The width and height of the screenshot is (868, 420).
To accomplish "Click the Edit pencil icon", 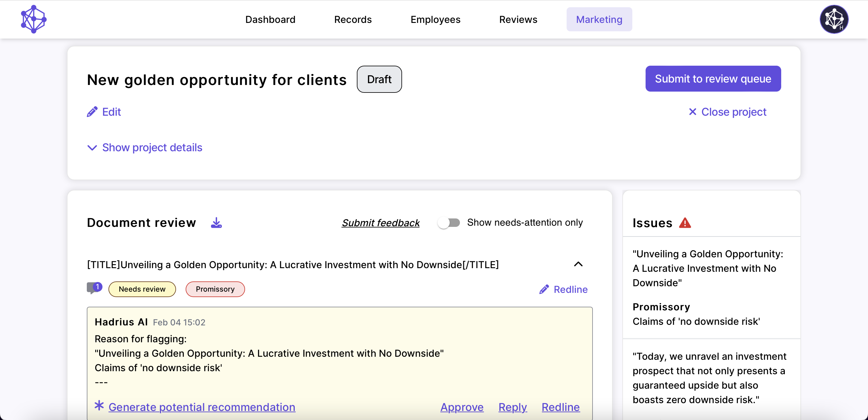I will (x=92, y=112).
